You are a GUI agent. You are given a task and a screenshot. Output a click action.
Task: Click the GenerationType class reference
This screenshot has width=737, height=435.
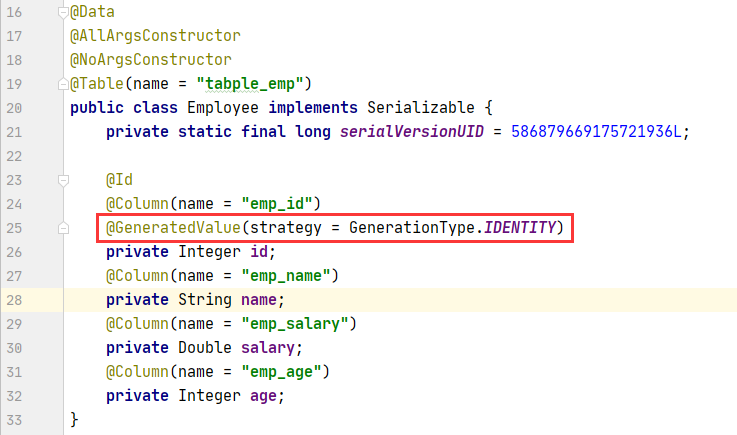[411, 230]
